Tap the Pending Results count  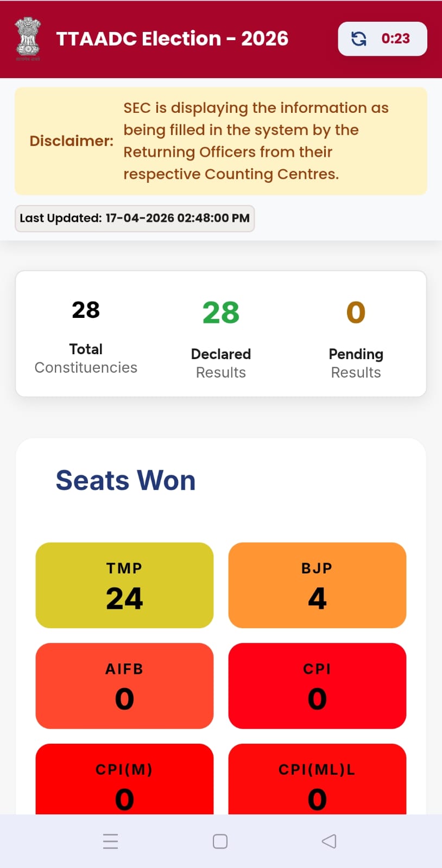point(356,312)
